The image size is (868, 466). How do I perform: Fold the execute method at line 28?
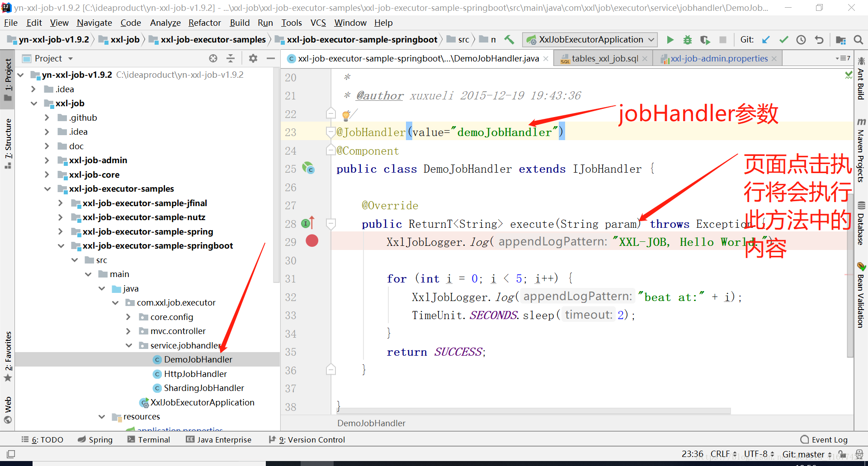[330, 223]
